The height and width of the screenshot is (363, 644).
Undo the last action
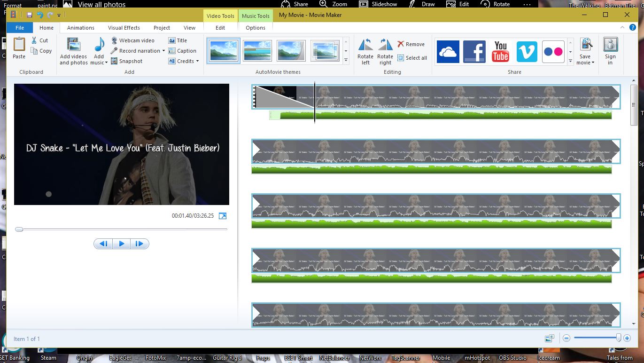(40, 15)
